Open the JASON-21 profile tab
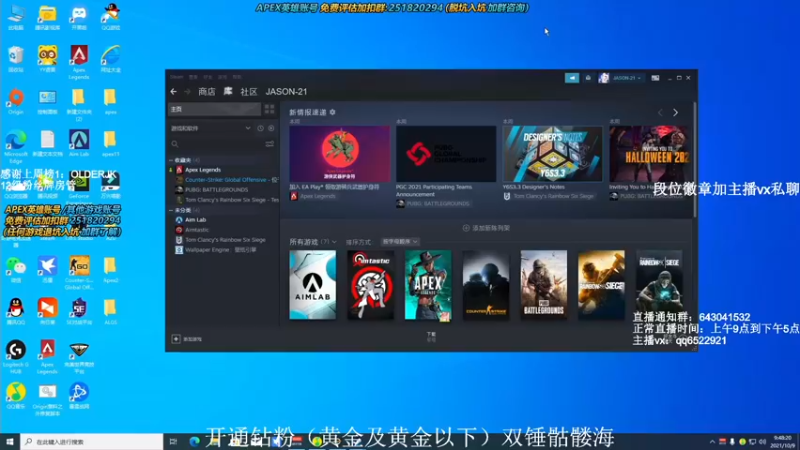Screen dimensions: 800x450 [286, 92]
